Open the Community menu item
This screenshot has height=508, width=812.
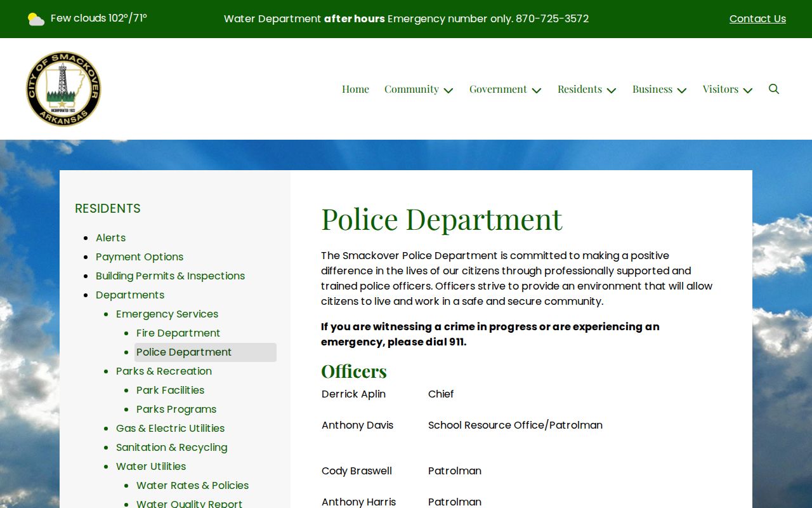click(x=412, y=89)
